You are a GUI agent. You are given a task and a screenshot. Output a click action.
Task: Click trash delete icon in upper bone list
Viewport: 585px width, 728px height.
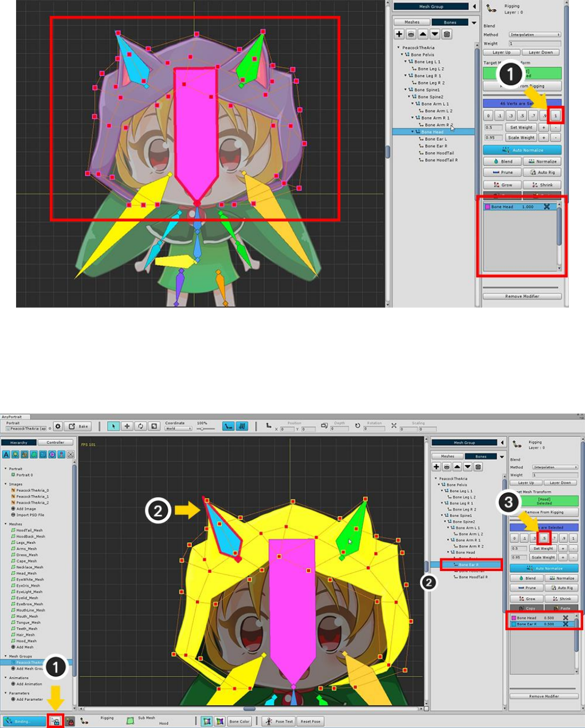pos(447,34)
